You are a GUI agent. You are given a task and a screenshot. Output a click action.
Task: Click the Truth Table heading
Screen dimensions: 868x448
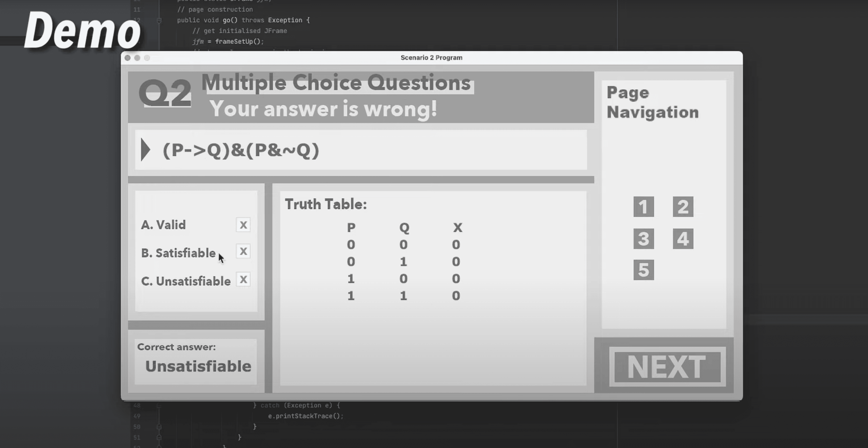pos(326,204)
